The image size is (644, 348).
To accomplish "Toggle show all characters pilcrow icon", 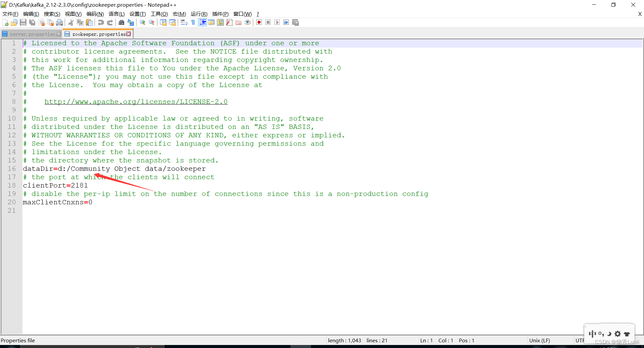I will pyautogui.click(x=193, y=22).
